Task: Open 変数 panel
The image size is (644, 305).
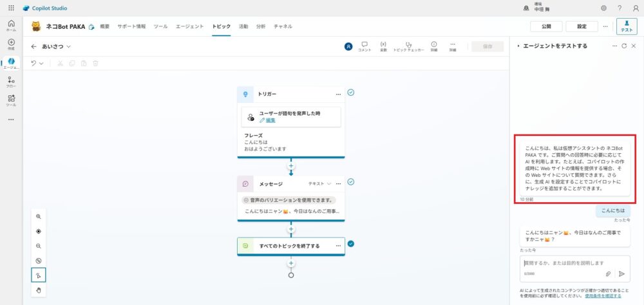Action: 383,46
